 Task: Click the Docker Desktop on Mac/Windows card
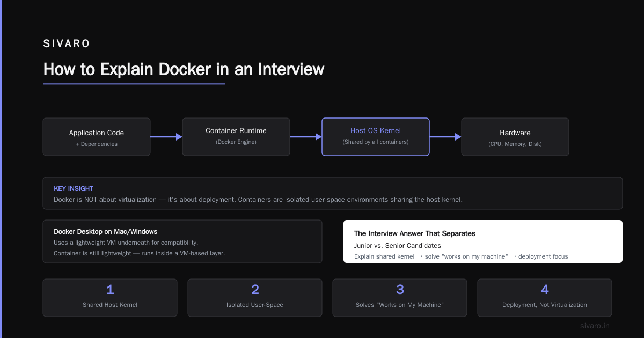[182, 241]
